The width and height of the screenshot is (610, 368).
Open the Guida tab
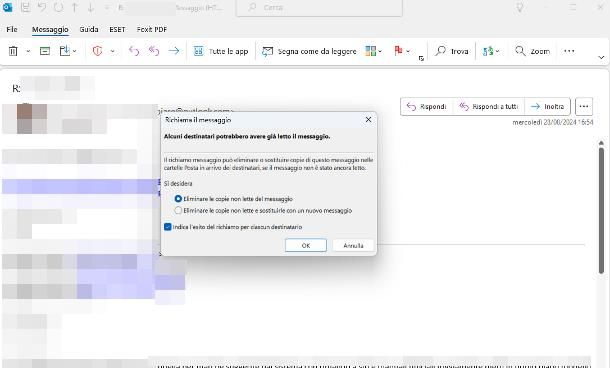pyautogui.click(x=89, y=29)
